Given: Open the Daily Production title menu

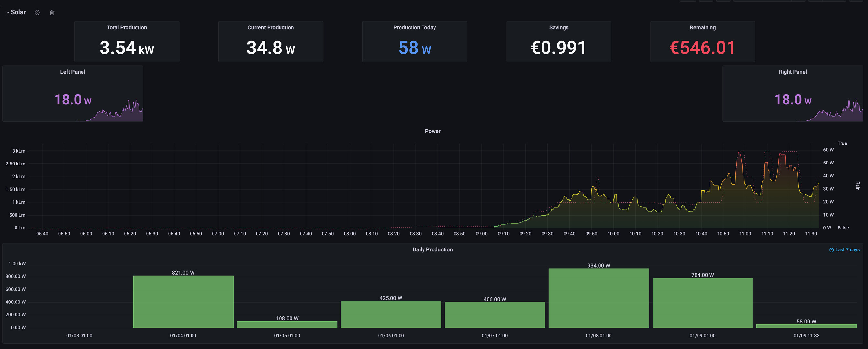Looking at the screenshot, I should pos(433,250).
